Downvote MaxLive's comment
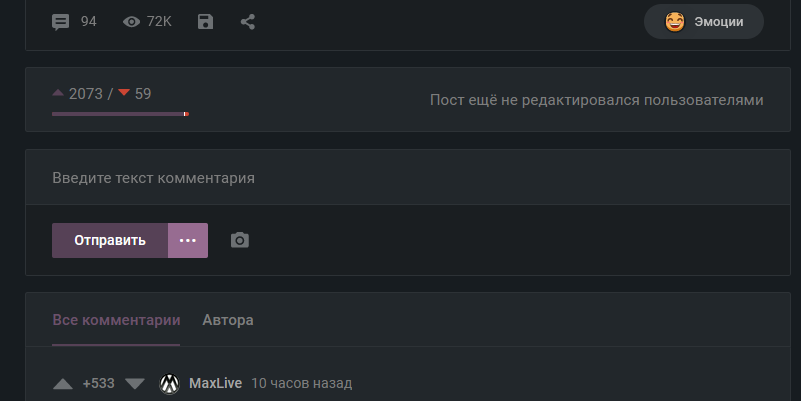The height and width of the screenshot is (401, 801). click(x=135, y=383)
